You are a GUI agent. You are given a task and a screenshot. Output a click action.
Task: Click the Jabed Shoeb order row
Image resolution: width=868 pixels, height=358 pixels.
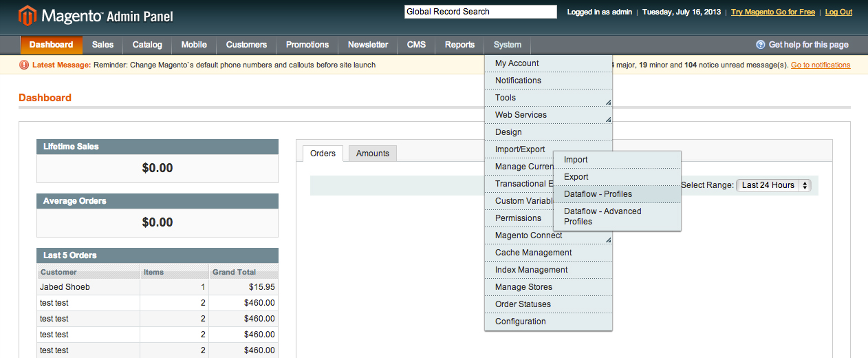[x=158, y=286]
